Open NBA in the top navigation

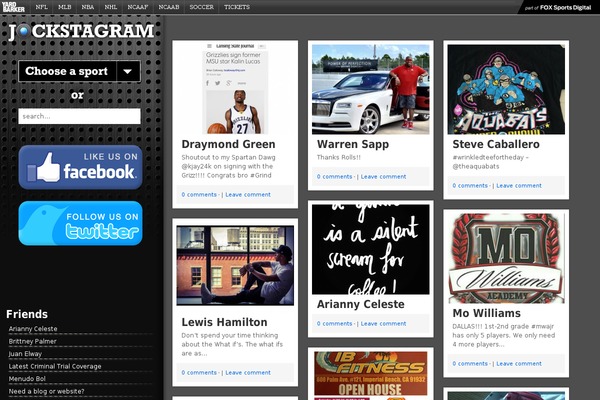tap(88, 7)
